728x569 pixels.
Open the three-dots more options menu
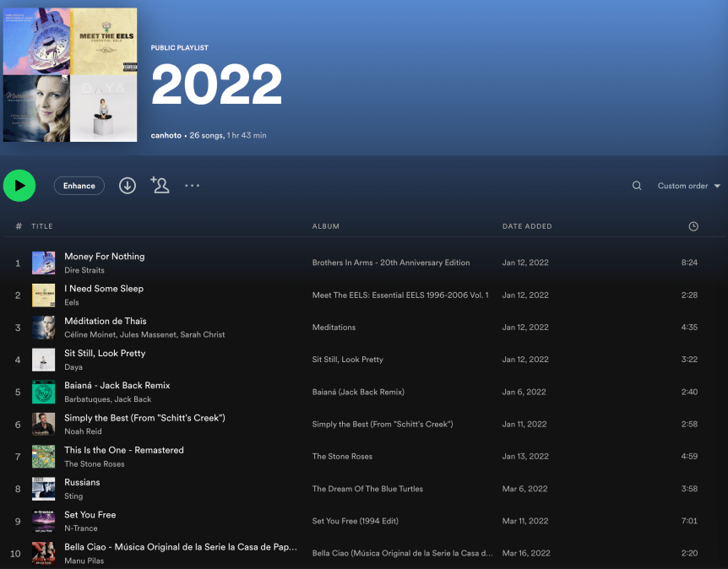point(193,186)
